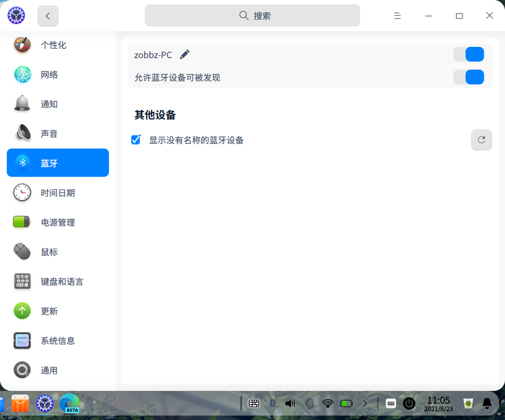Click the back arrow button
Screen dimensions: 505x420
click(48, 16)
